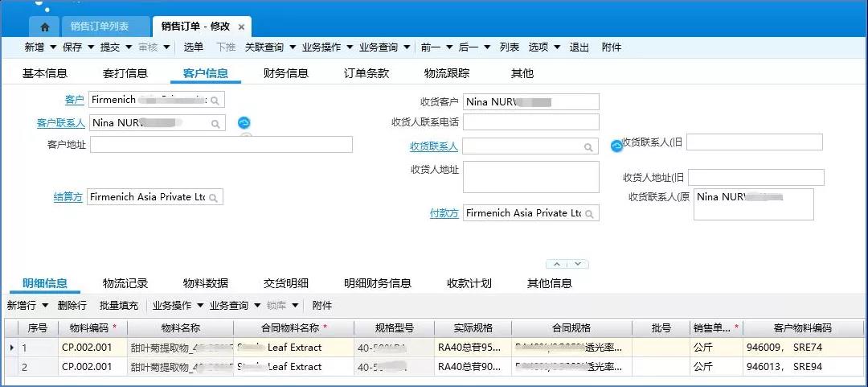Switch to 财务信息 tab
The width and height of the screenshot is (868, 387).
click(x=285, y=73)
